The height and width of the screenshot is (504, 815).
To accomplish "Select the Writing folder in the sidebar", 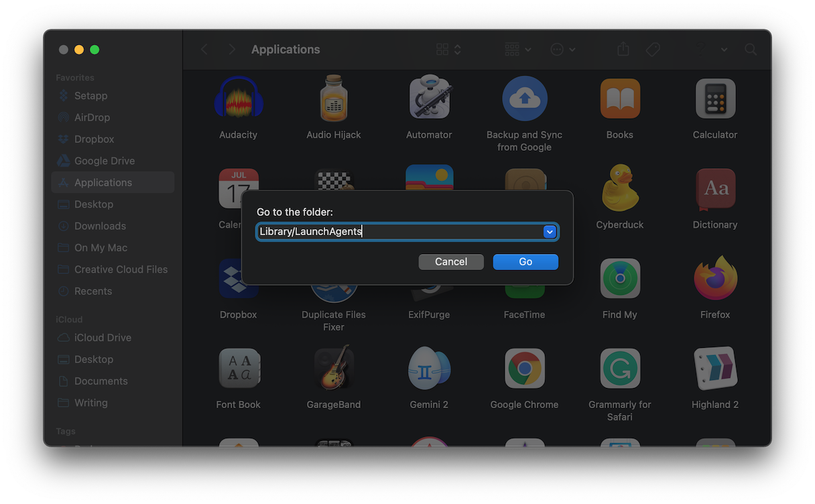I will tap(113, 403).
